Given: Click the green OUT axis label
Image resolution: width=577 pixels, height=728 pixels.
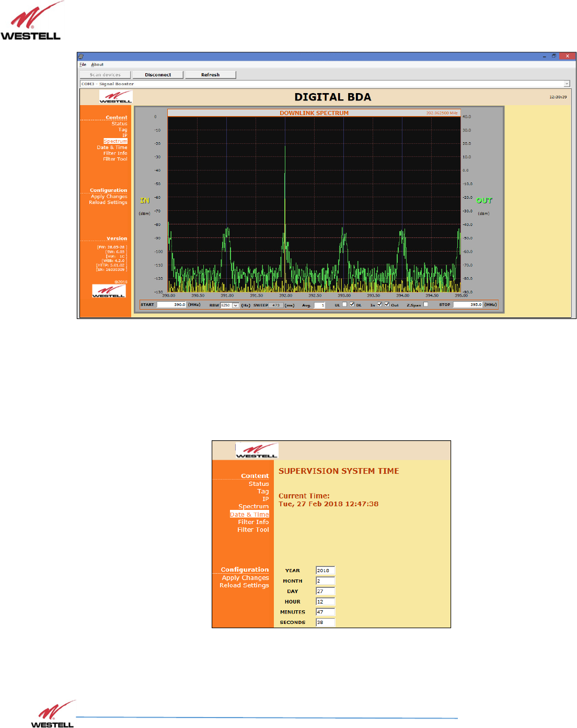Looking at the screenshot, I should pyautogui.click(x=484, y=200).
